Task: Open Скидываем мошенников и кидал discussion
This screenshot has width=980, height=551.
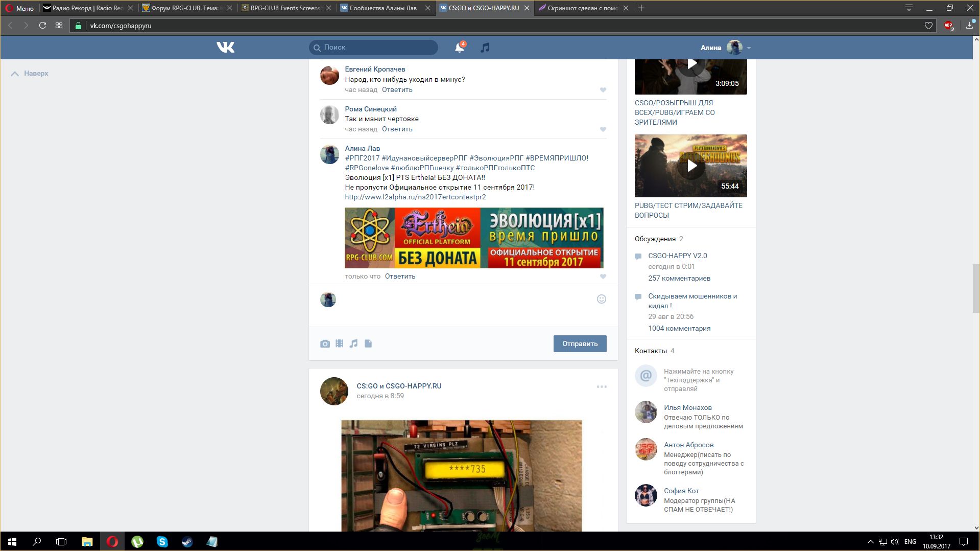Action: 692,301
